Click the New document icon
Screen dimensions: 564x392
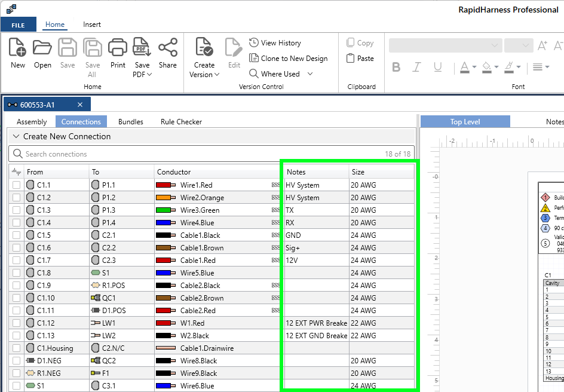coord(18,47)
